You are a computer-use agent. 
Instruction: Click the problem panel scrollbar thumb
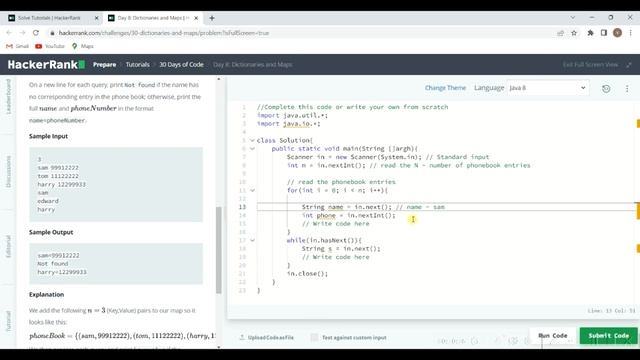[x=219, y=250]
